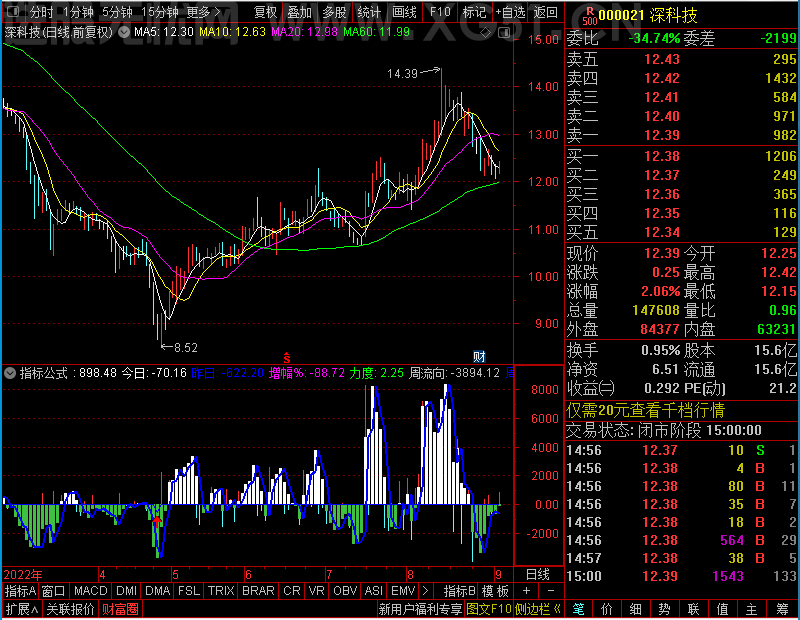Screen dimensions: 800x620
Task: Switch the indicator to VR
Action: tap(316, 591)
